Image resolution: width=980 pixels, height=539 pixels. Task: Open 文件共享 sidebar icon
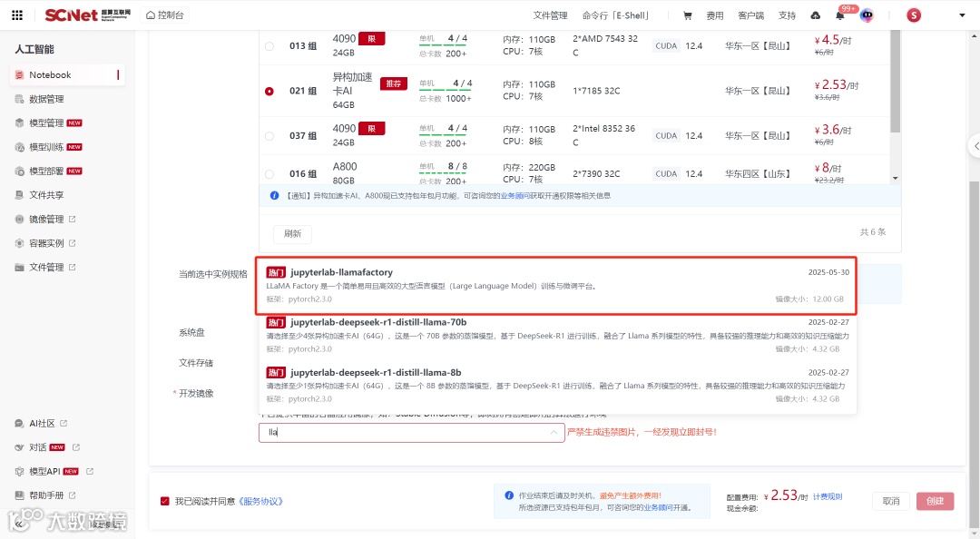point(19,195)
